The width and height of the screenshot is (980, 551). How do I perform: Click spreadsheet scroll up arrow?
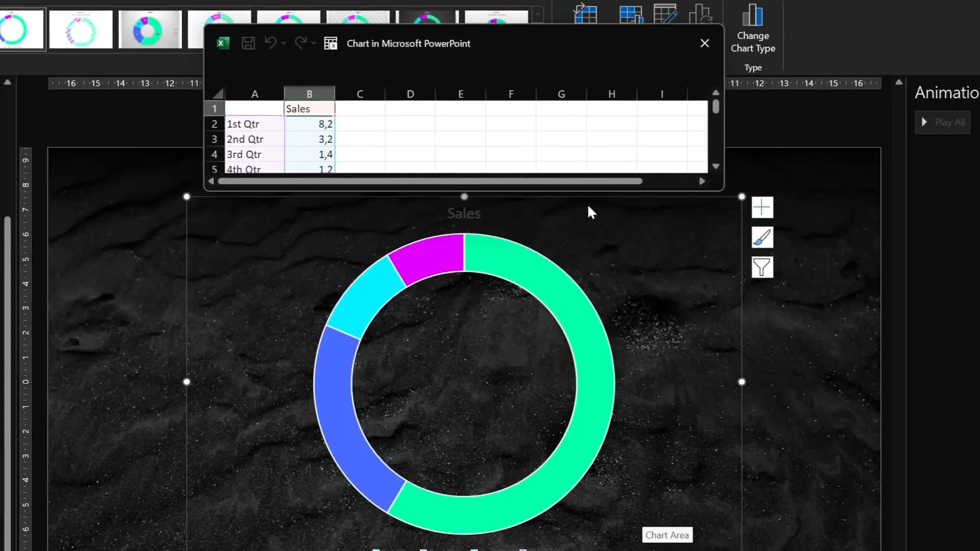[716, 93]
